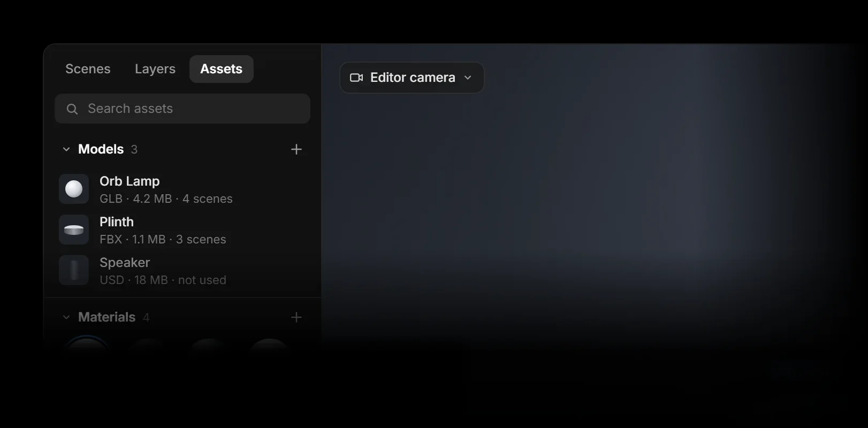Click the video camera icon

pyautogui.click(x=356, y=78)
